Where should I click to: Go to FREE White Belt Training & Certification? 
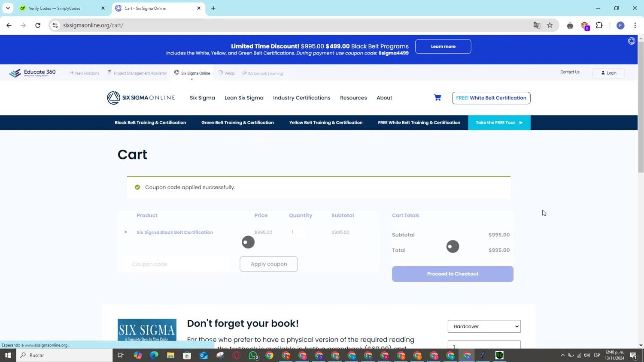coord(419,123)
